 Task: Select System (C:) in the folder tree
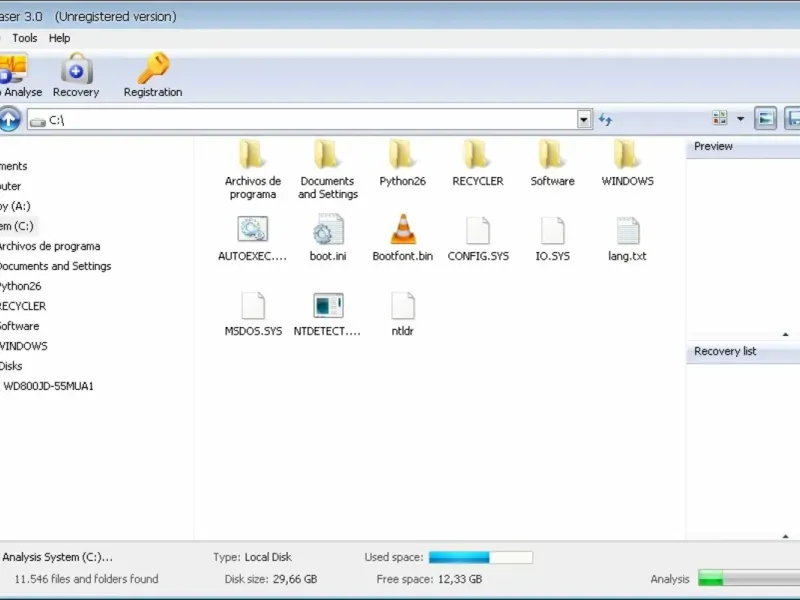tap(17, 226)
